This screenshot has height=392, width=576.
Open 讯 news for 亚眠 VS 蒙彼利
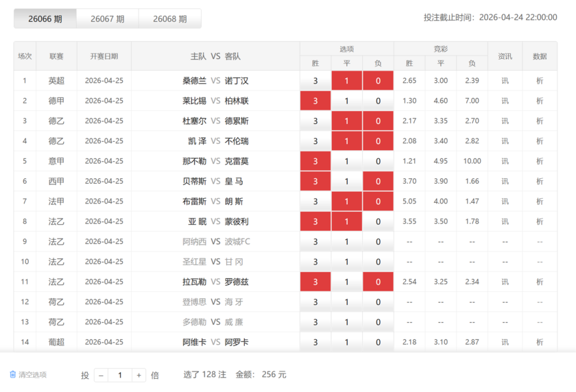pos(505,221)
